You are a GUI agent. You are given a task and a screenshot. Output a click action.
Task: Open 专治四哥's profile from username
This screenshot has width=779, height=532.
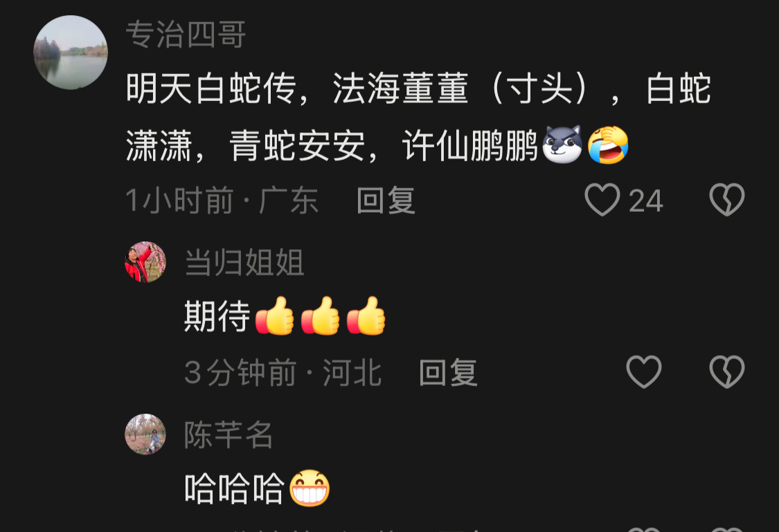coord(186,35)
